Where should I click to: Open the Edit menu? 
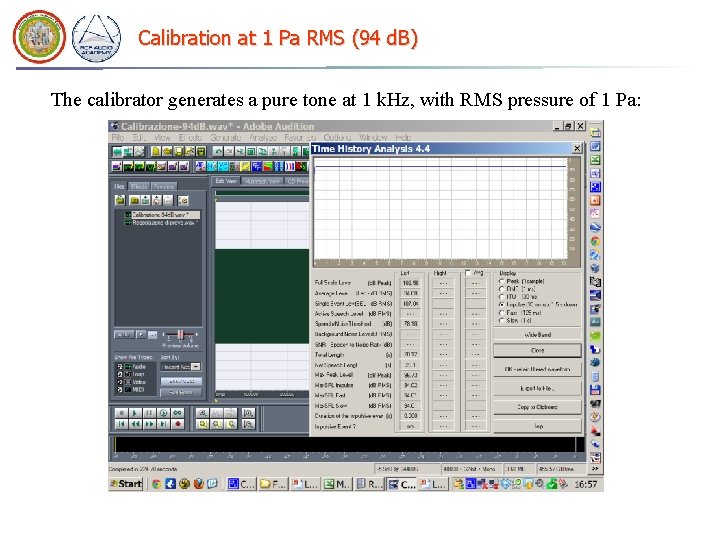click(x=139, y=137)
